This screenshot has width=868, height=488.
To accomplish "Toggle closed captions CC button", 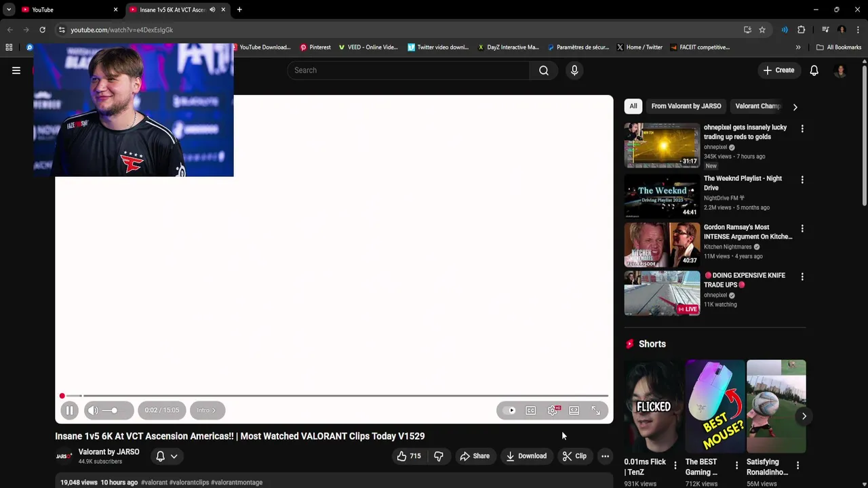I will (531, 410).
